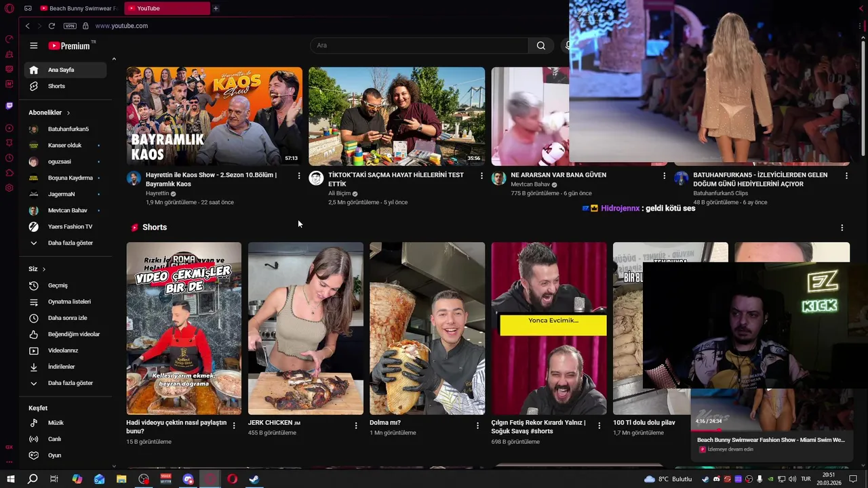Open options menu for Ali Biçim video
Image resolution: width=868 pixels, height=488 pixels.
(x=482, y=176)
